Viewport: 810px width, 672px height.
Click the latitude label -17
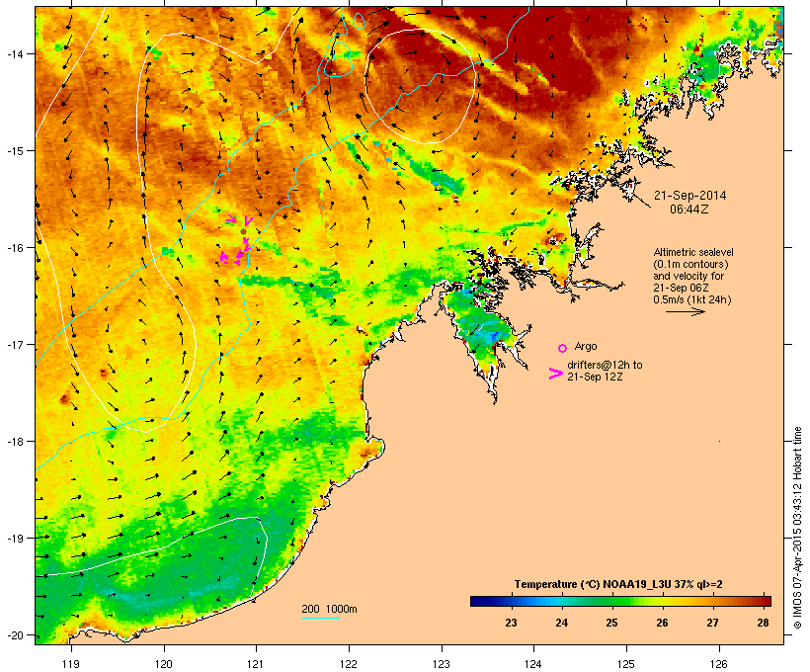[x=15, y=345]
